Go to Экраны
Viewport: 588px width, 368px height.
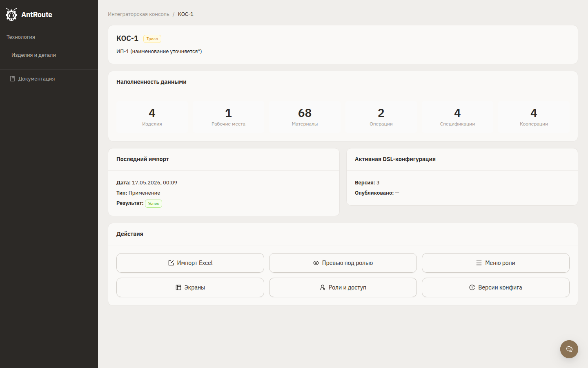[190, 287]
